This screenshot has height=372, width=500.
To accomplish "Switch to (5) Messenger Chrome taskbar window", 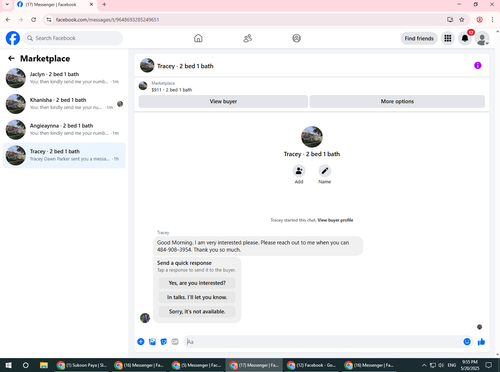I will point(197,365).
